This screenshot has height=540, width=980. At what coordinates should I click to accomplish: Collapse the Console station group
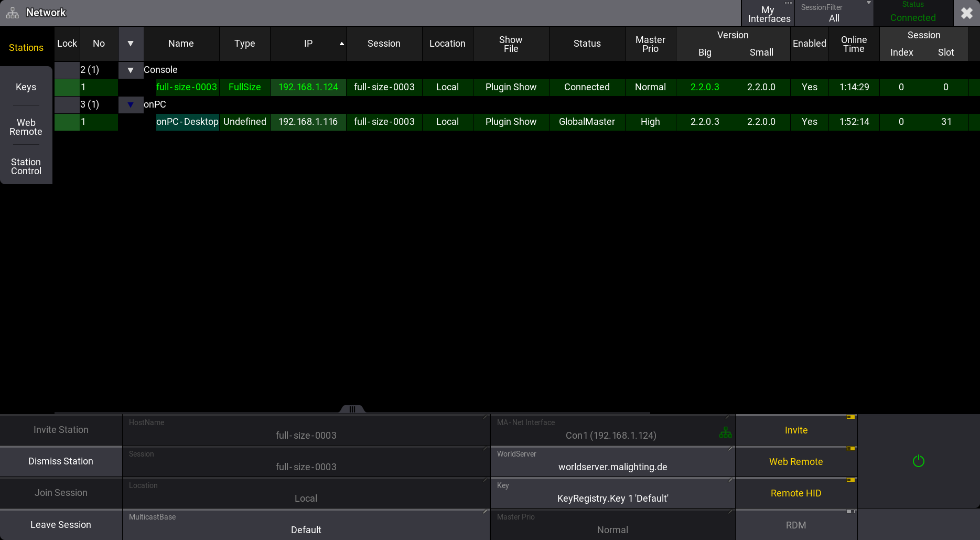click(131, 69)
